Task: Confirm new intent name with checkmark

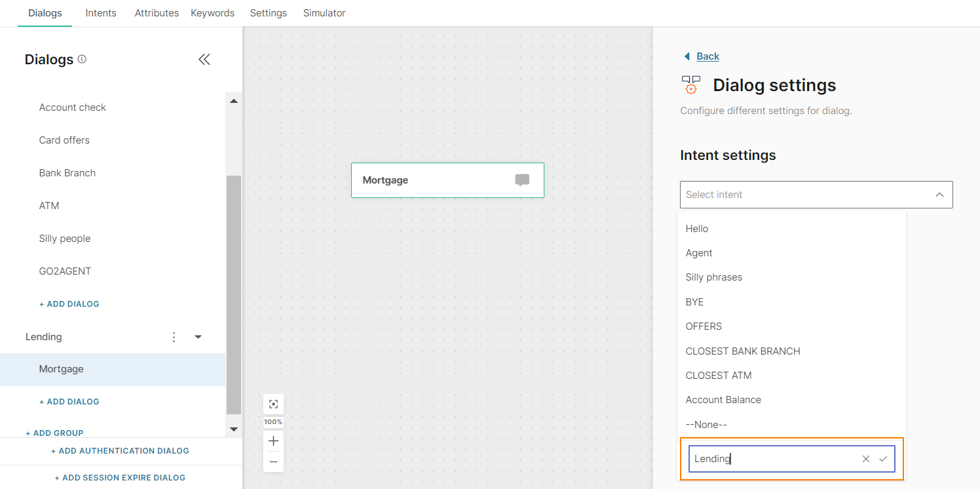Action: pyautogui.click(x=883, y=459)
